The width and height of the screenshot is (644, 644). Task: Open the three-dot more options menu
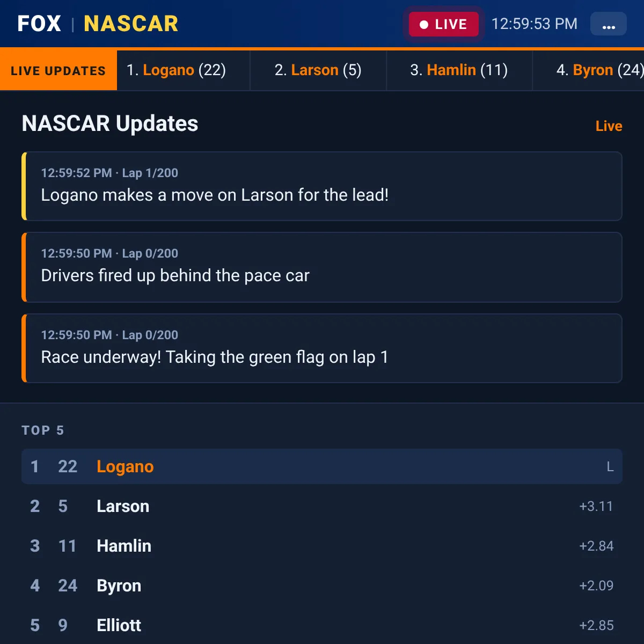click(608, 24)
